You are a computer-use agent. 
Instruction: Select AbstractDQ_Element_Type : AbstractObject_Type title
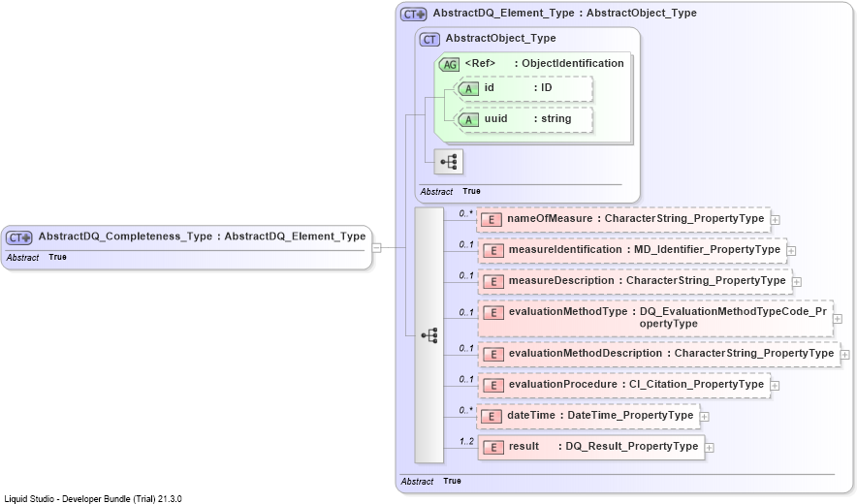tap(564, 14)
